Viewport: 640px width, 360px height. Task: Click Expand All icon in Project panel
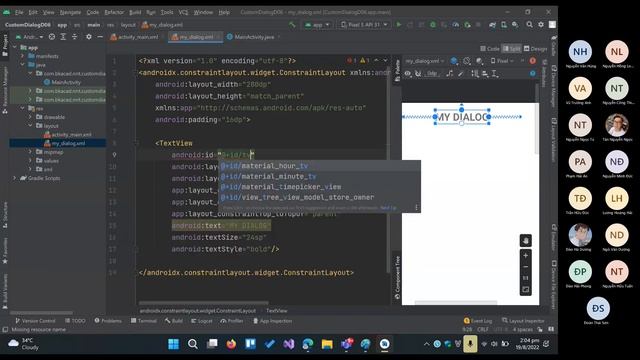coord(63,37)
